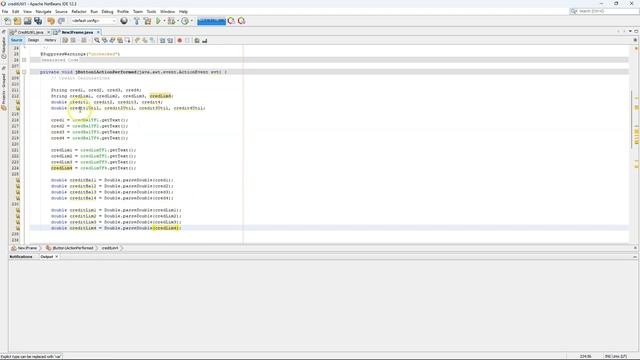Collapse the jButton1ActionPerformed method fold

pyautogui.click(x=24, y=72)
